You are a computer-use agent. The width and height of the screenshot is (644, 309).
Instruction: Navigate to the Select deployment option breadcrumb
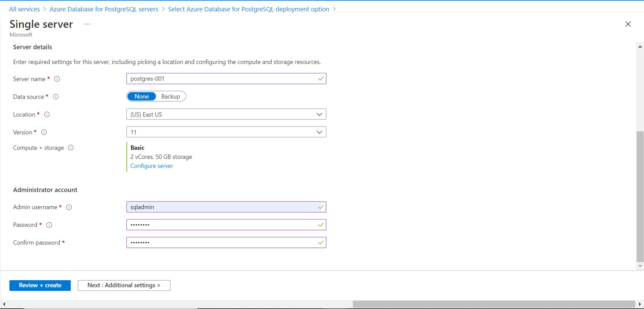(x=249, y=9)
